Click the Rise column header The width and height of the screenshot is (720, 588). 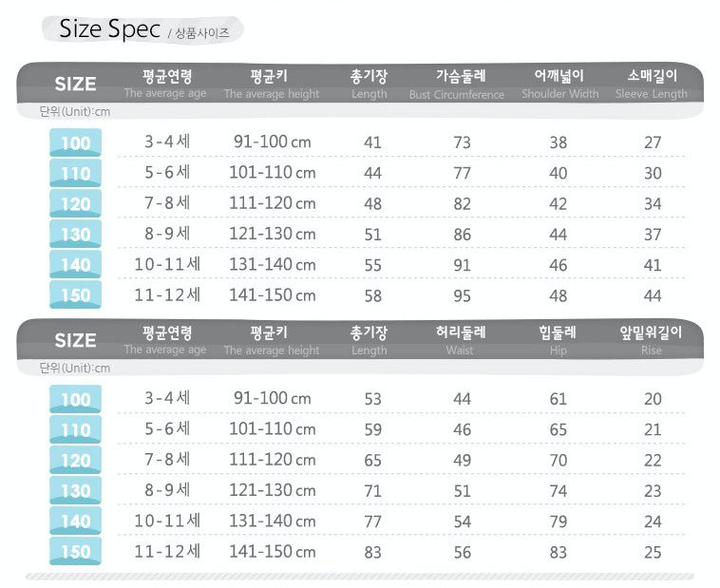(652, 340)
